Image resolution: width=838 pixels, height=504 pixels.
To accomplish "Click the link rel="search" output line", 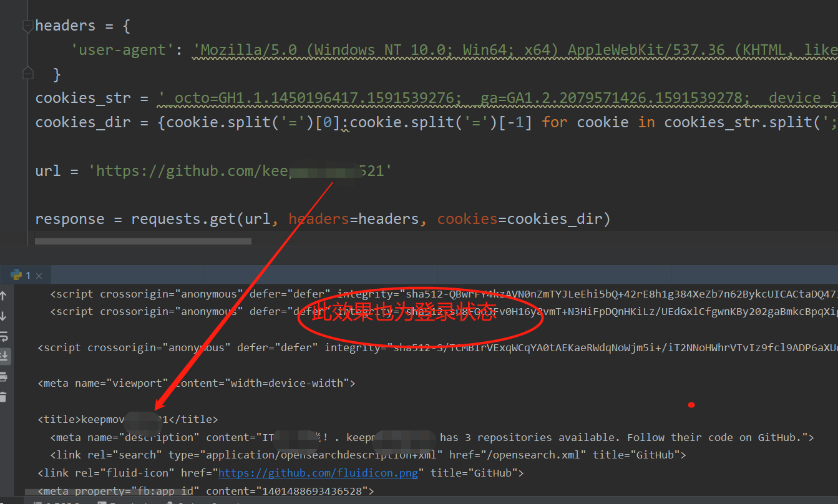I will [x=368, y=455].
